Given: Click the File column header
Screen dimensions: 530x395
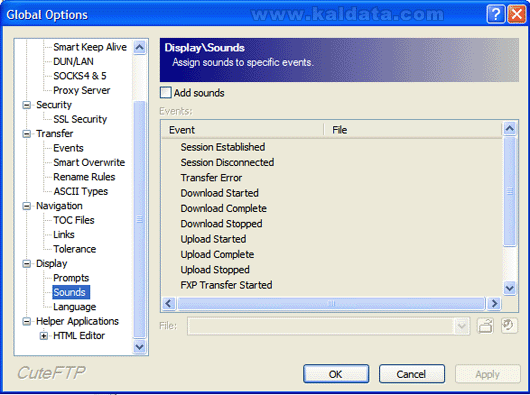Looking at the screenshot, I should 413,130.
